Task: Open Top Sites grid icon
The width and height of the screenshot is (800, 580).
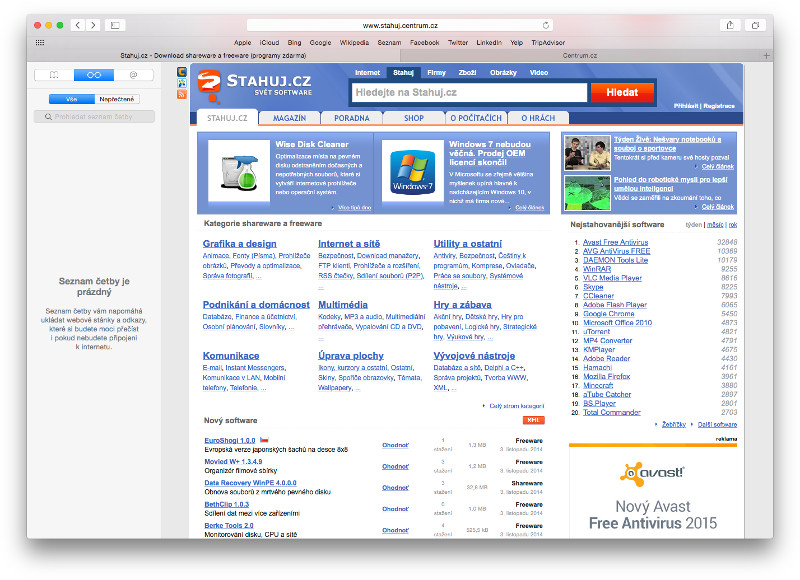Action: (x=40, y=43)
